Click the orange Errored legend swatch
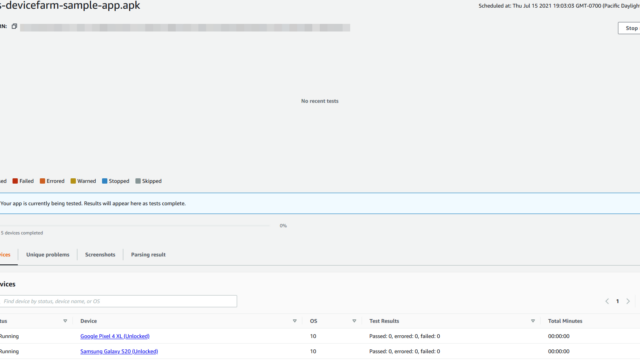Screen dimensions: 640x360 tap(42, 181)
